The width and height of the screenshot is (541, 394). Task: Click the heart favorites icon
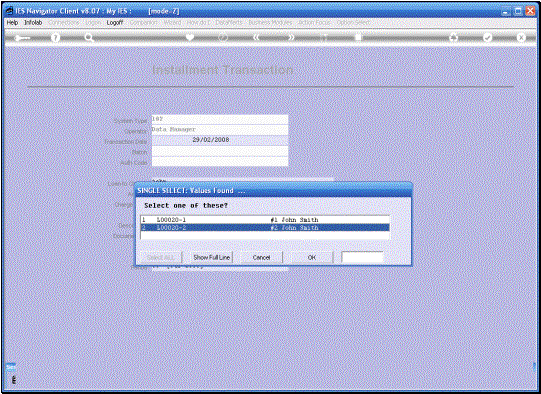pos(189,38)
